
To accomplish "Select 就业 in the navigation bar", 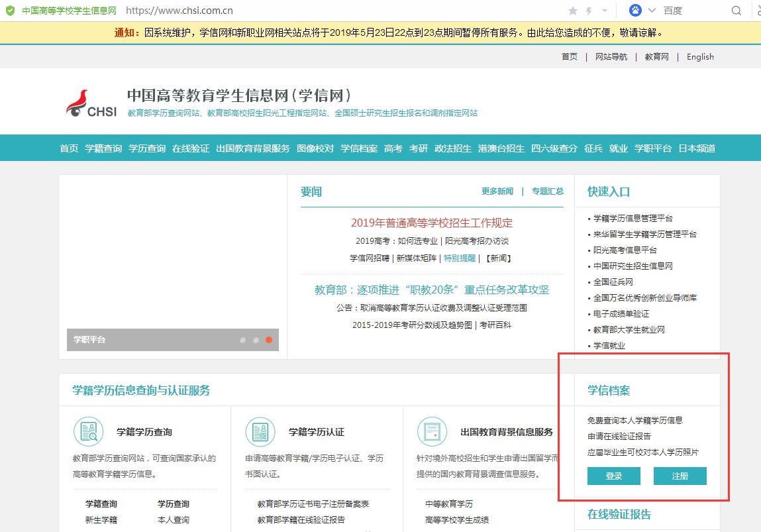I will coord(619,148).
